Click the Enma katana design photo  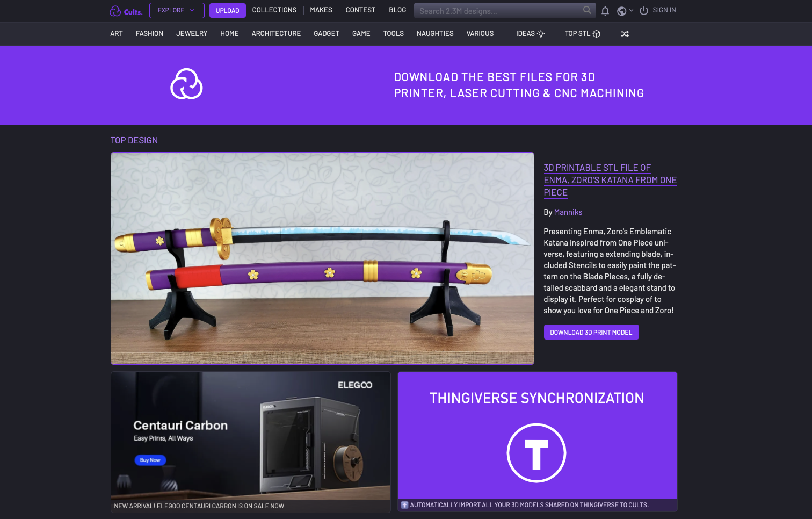[x=322, y=258]
